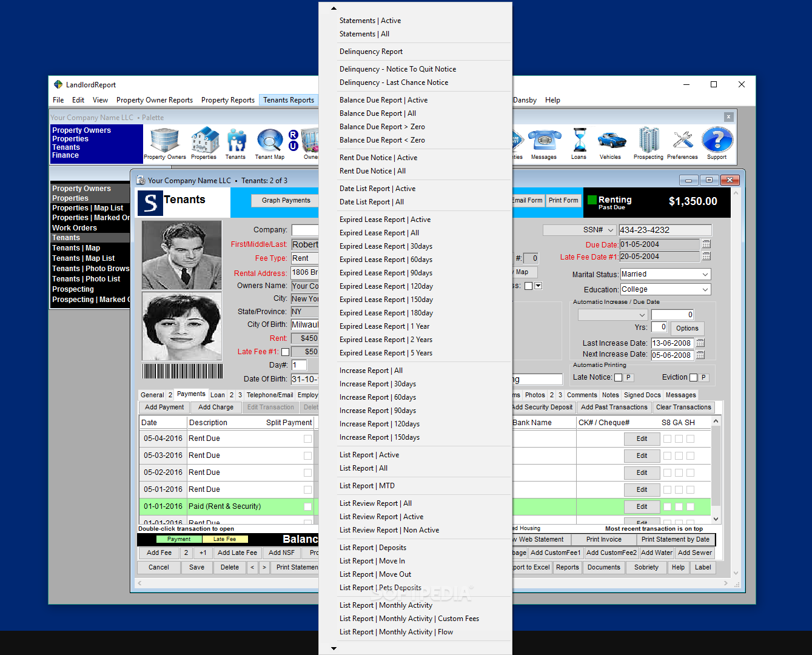Click the Graph Payments button

tap(285, 200)
